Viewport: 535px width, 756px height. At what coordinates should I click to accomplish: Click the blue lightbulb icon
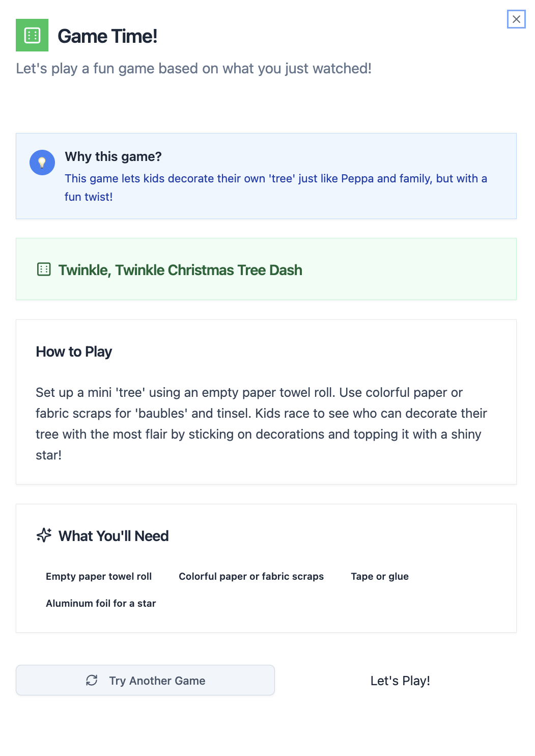(x=42, y=163)
